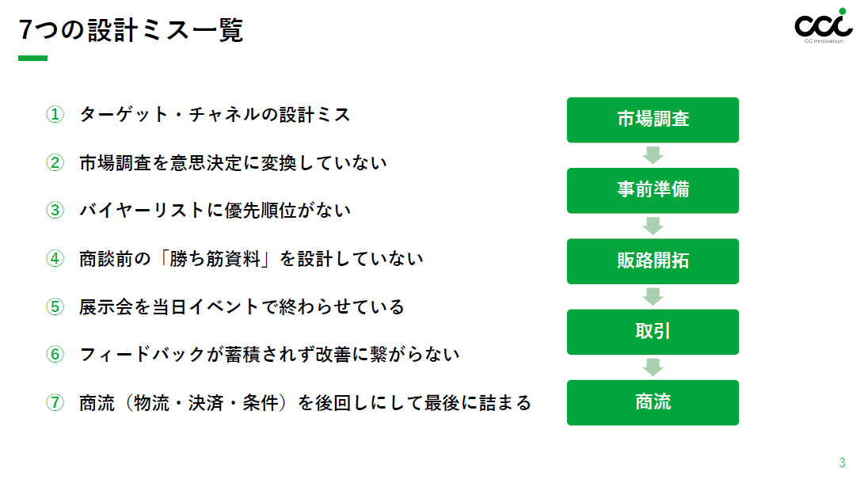Click the 市場調査 flow box
The image size is (868, 483).
(653, 120)
